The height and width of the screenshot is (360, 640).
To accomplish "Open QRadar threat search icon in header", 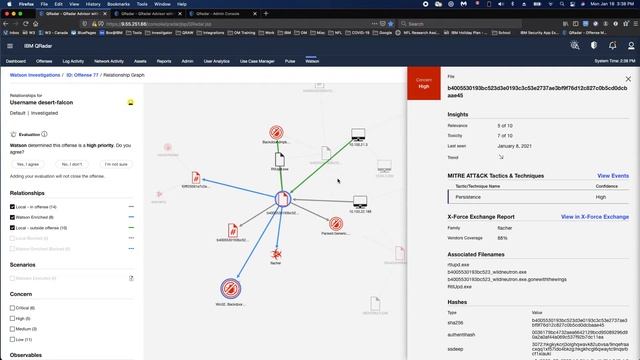I will pyautogui.click(x=575, y=46).
